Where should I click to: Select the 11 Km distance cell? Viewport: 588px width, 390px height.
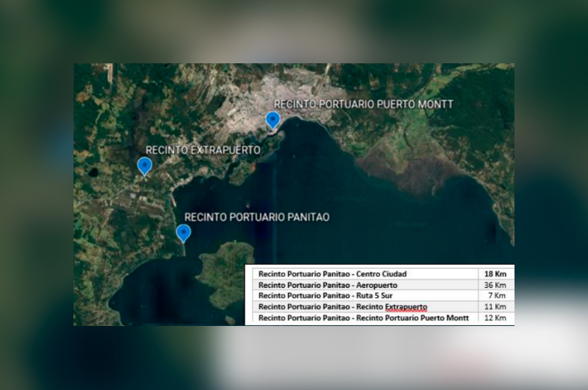tap(495, 307)
